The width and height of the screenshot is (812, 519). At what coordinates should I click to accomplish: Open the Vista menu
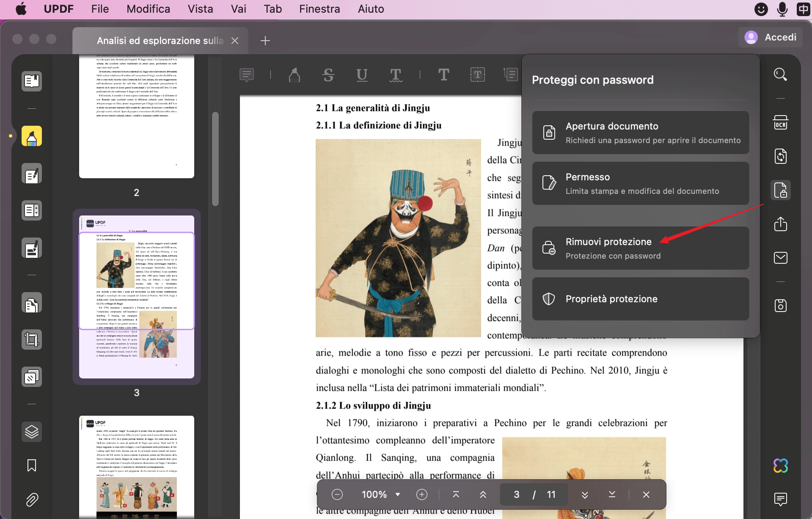coord(200,9)
